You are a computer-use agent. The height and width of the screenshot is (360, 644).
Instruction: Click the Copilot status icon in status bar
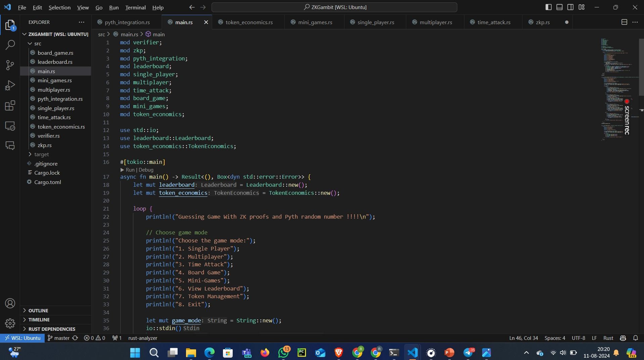pos(623,338)
